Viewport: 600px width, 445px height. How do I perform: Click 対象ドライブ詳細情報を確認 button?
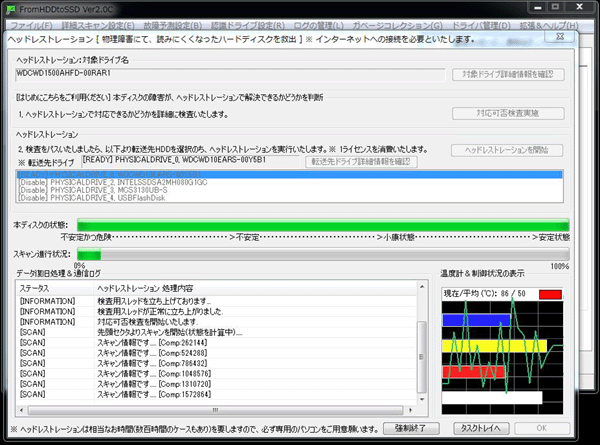(508, 74)
